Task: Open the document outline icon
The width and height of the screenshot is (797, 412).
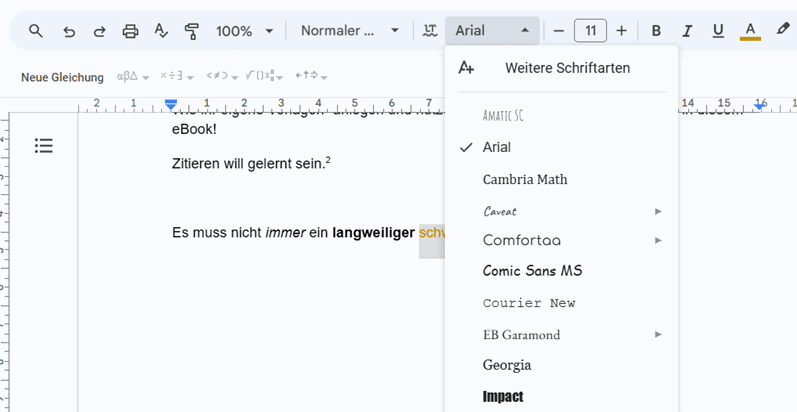Action: [x=43, y=146]
